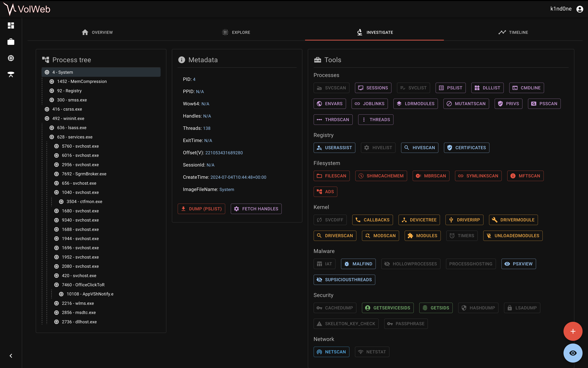The image size is (588, 368).
Task: Click the FETCH HANDLES button
Action: [x=256, y=209]
